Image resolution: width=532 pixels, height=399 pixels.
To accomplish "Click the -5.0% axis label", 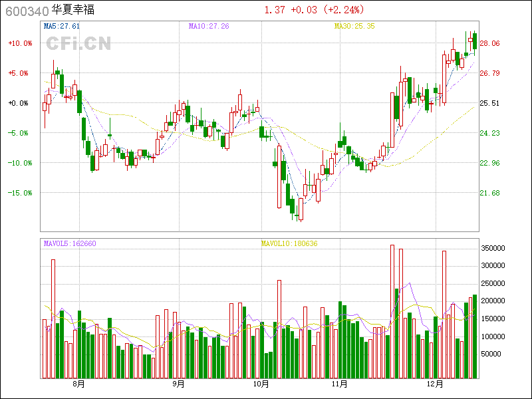I will (x=19, y=133).
